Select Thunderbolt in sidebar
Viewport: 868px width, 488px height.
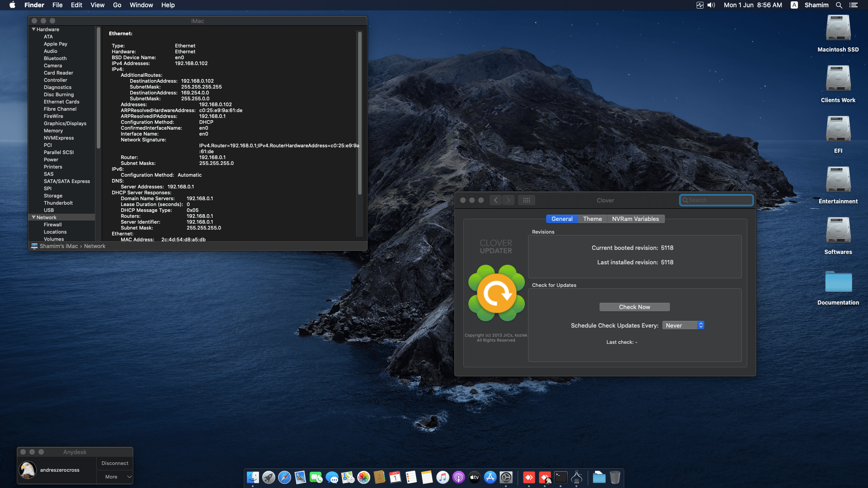(58, 203)
